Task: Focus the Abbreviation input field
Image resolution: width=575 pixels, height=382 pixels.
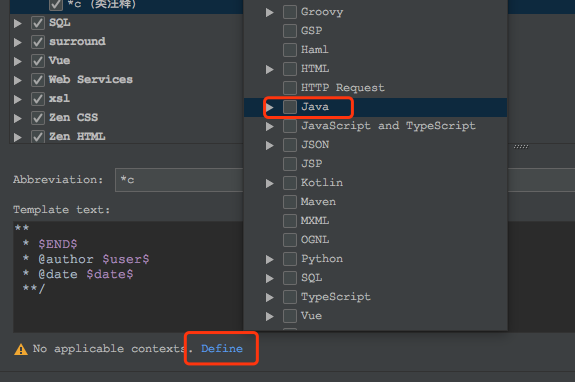Action: tap(179, 180)
